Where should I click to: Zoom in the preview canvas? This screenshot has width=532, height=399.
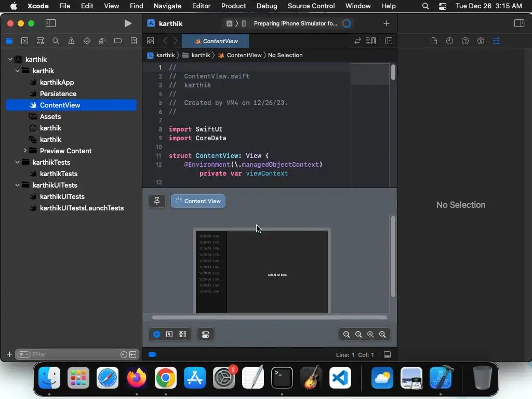[382, 334]
